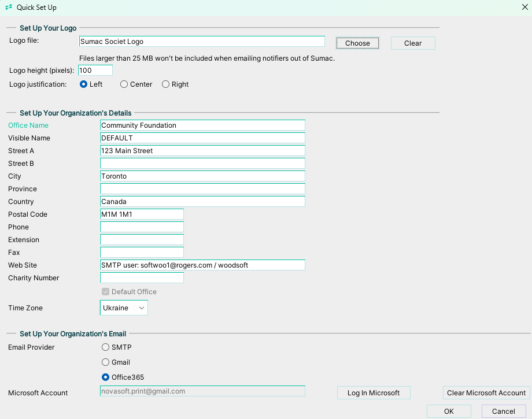Image resolution: width=532 pixels, height=419 pixels.
Task: Click the Log In Microsoft button
Action: pyautogui.click(x=374, y=392)
